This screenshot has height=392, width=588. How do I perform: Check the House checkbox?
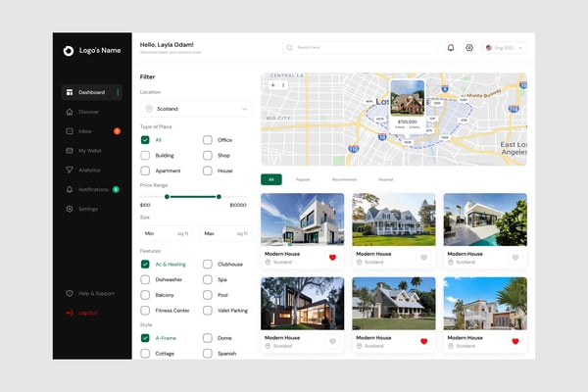pos(208,171)
